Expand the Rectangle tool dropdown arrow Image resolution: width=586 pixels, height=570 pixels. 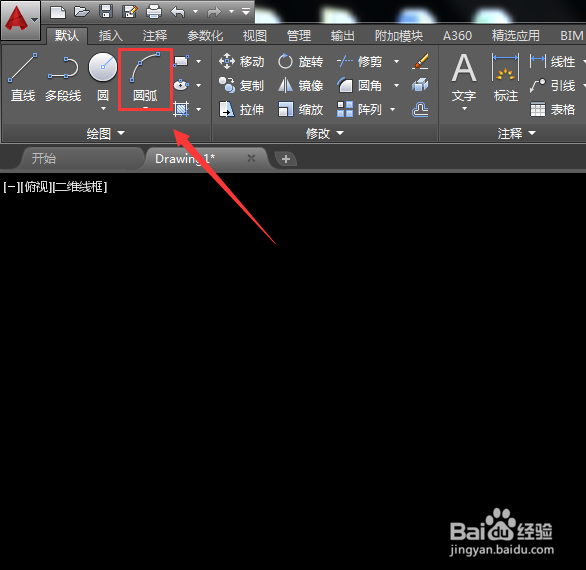(198, 61)
